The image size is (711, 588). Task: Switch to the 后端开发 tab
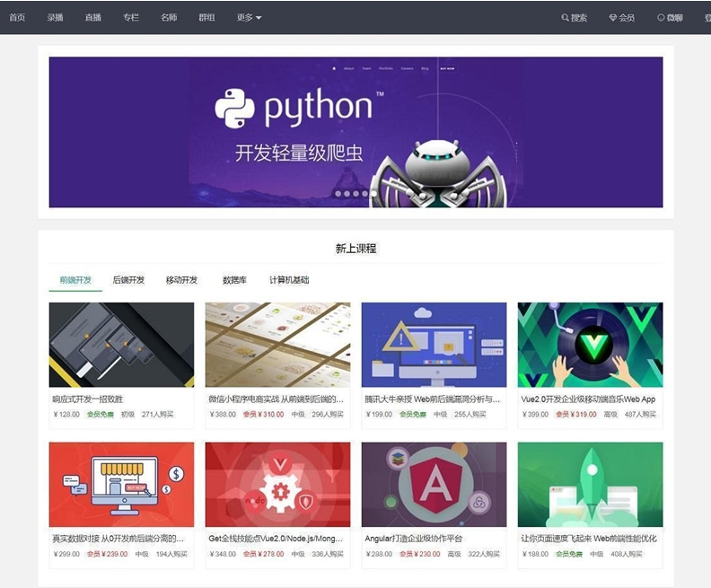[128, 280]
